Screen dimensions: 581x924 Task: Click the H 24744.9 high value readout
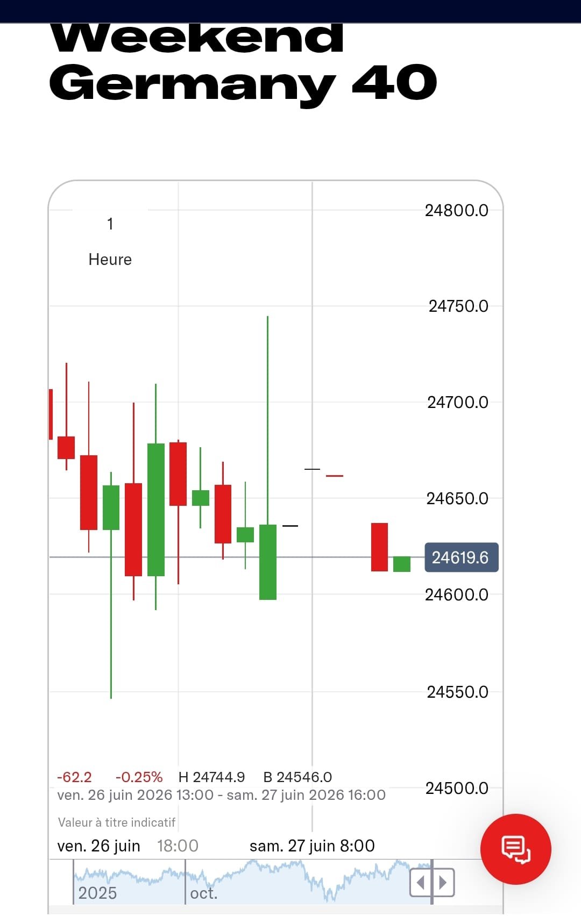211,777
